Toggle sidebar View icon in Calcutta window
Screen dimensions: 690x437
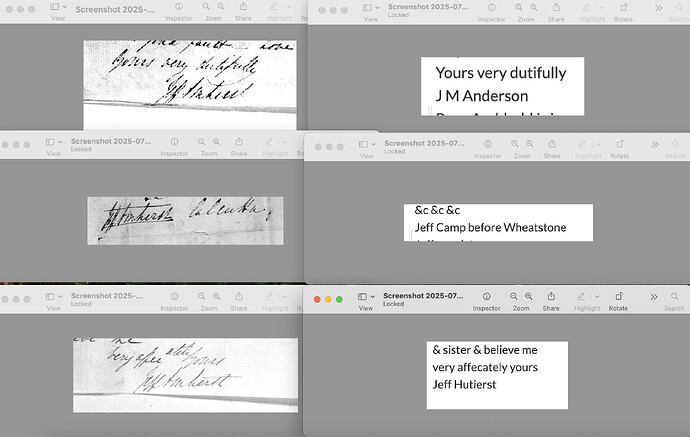(50, 142)
